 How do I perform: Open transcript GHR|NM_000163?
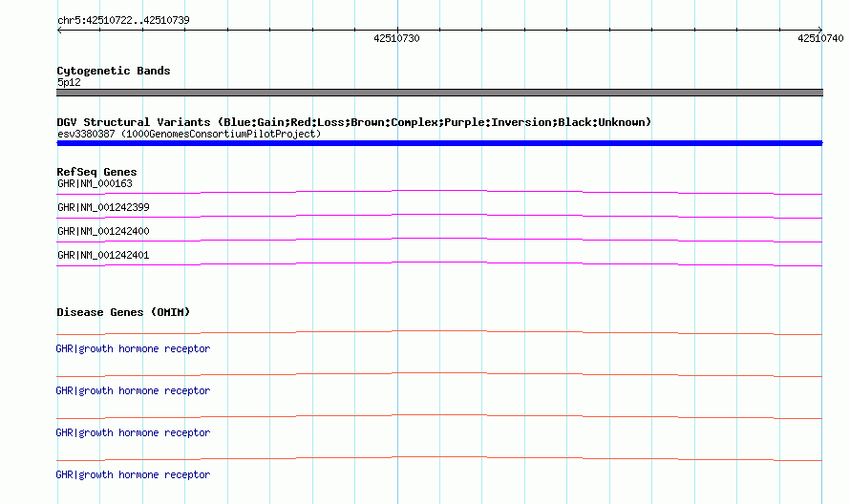[x=95, y=183]
